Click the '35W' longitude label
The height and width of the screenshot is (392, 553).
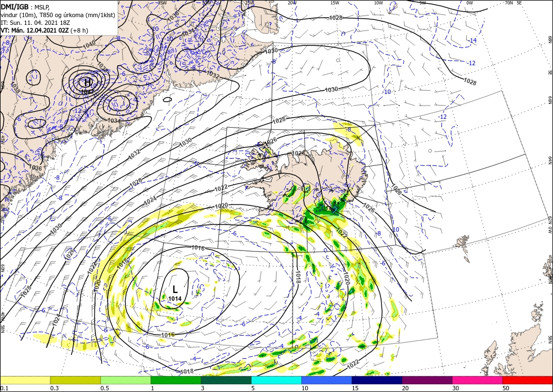tap(162, 3)
